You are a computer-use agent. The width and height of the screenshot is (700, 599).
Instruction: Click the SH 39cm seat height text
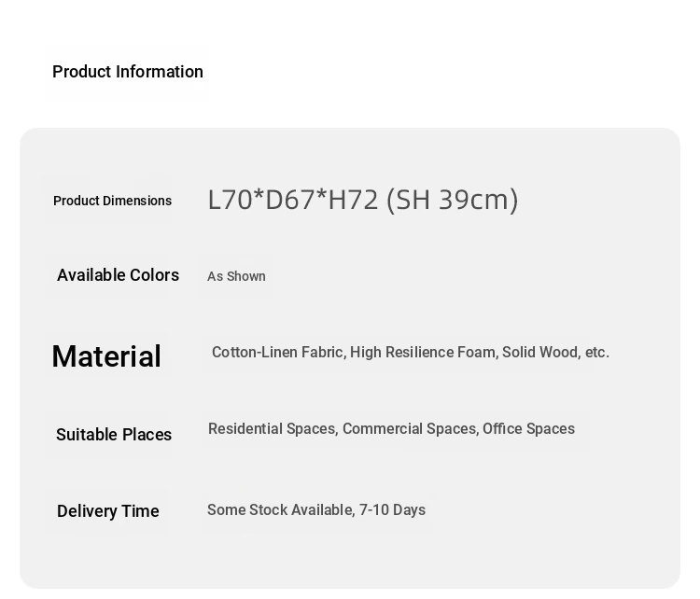point(452,200)
